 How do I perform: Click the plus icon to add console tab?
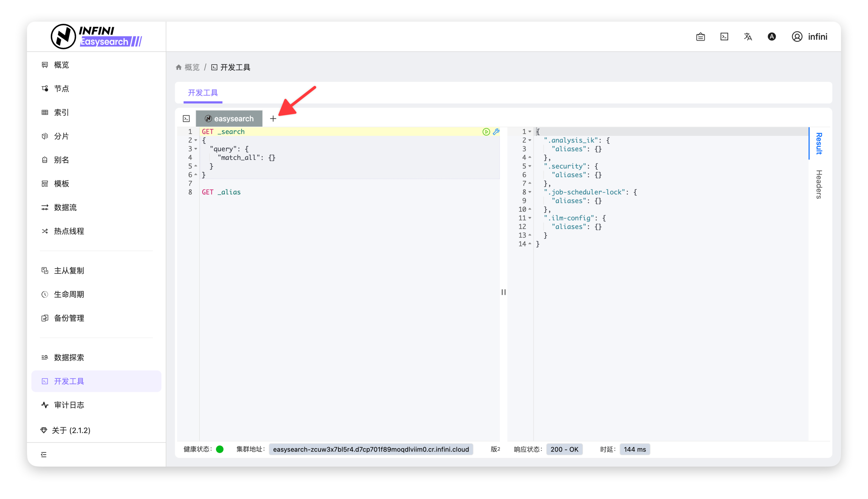click(273, 119)
